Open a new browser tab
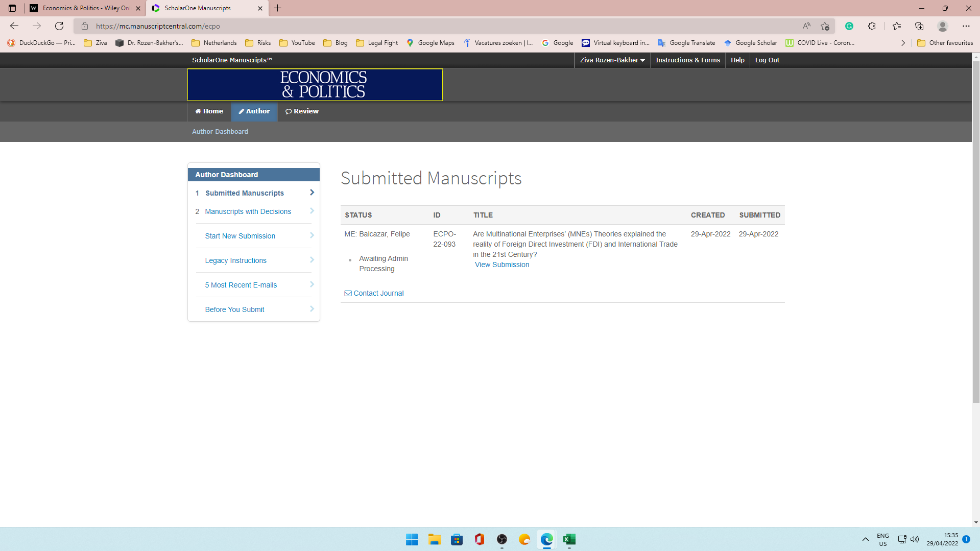This screenshot has width=980, height=551. (x=278, y=8)
